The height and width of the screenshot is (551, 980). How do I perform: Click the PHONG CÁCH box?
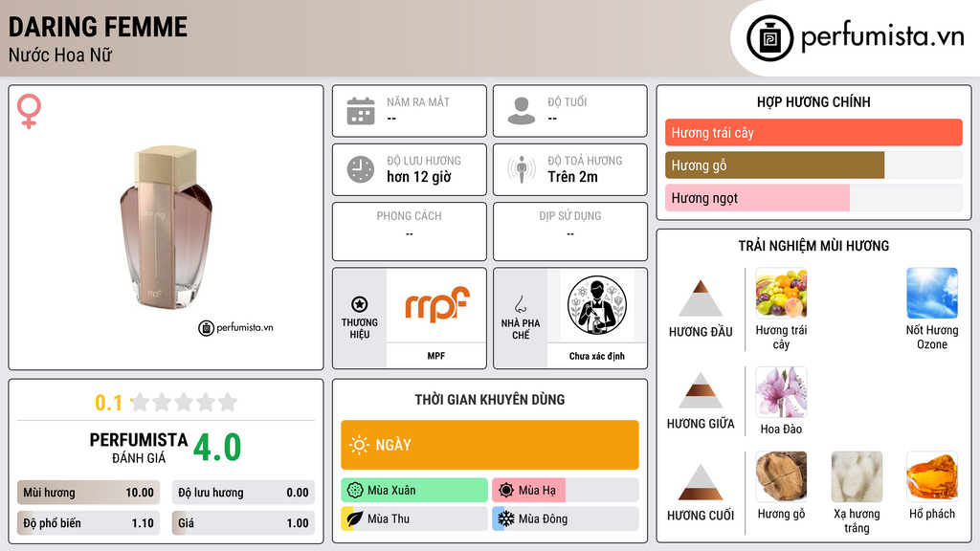[410, 231]
